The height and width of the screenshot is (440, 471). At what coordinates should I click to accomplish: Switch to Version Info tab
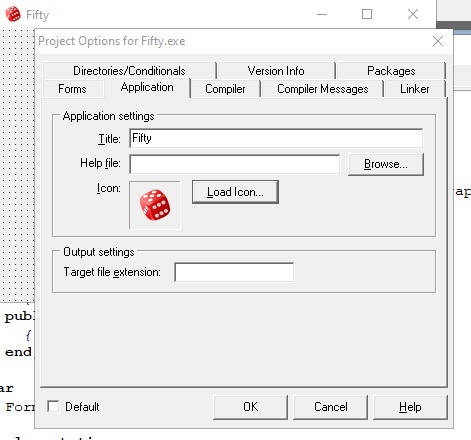(276, 71)
